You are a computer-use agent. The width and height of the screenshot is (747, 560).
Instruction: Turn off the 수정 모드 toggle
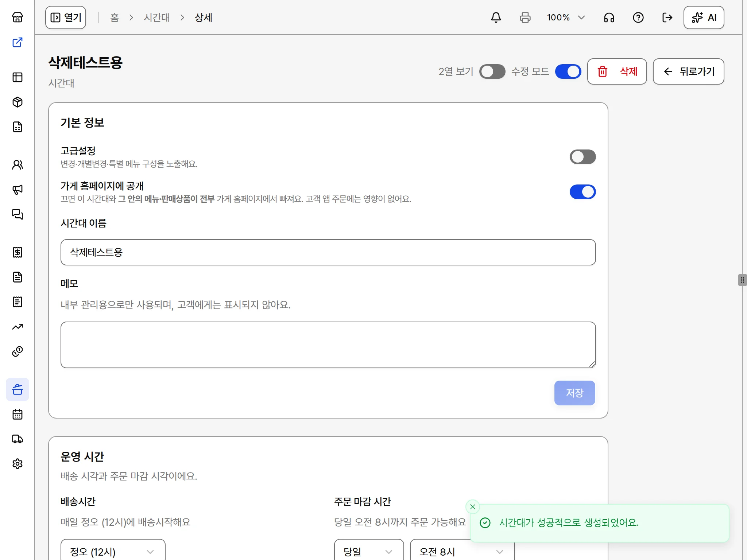click(x=568, y=71)
